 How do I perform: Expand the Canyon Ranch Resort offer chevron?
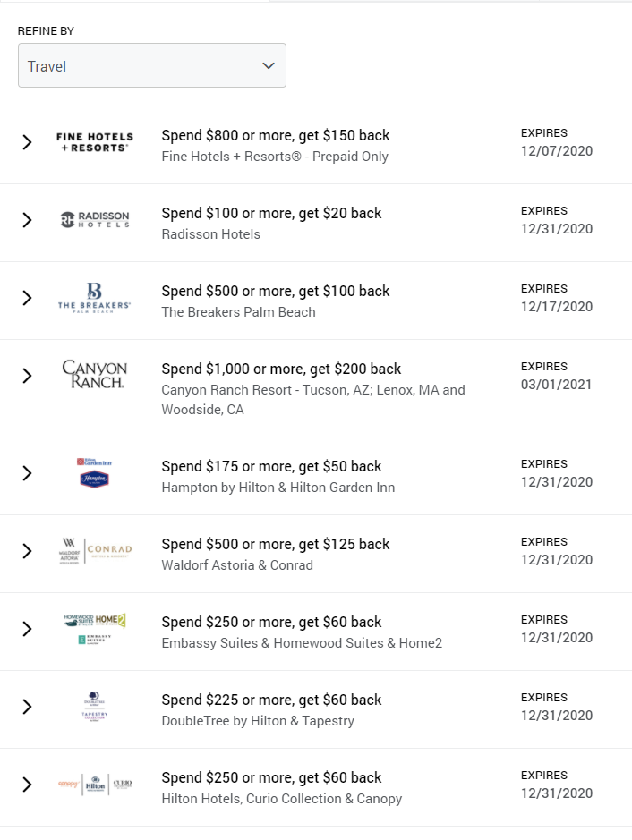click(27, 376)
